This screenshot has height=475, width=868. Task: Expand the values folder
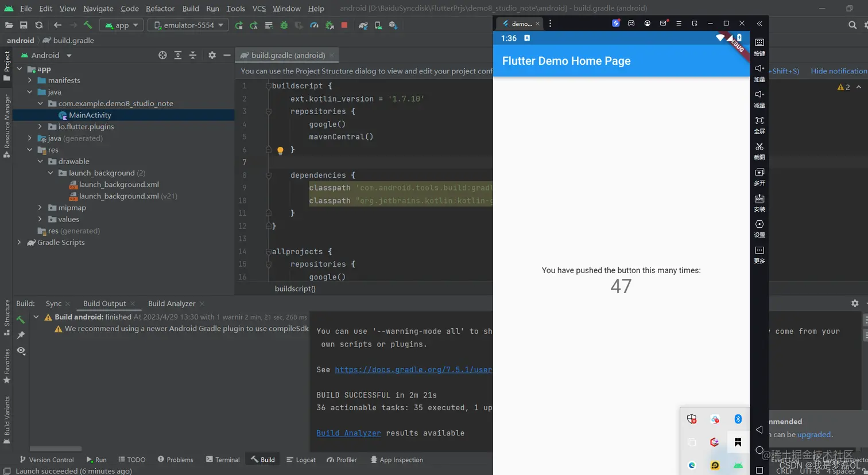[40, 219]
